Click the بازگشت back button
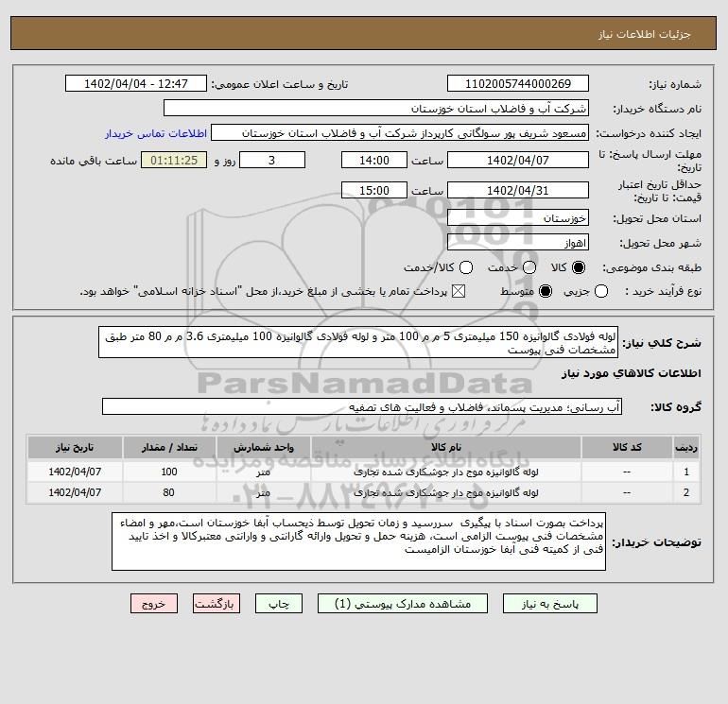The image size is (728, 704). point(217,604)
